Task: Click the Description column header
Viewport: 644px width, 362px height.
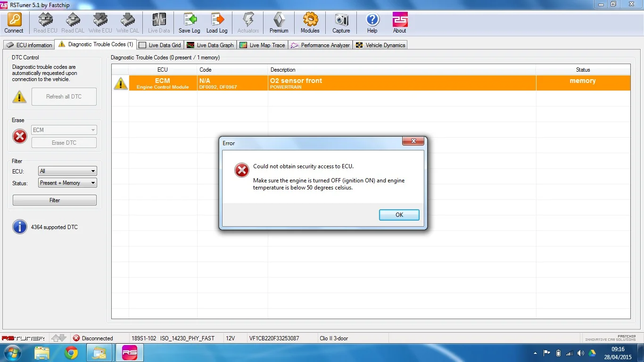Action: coord(402,70)
